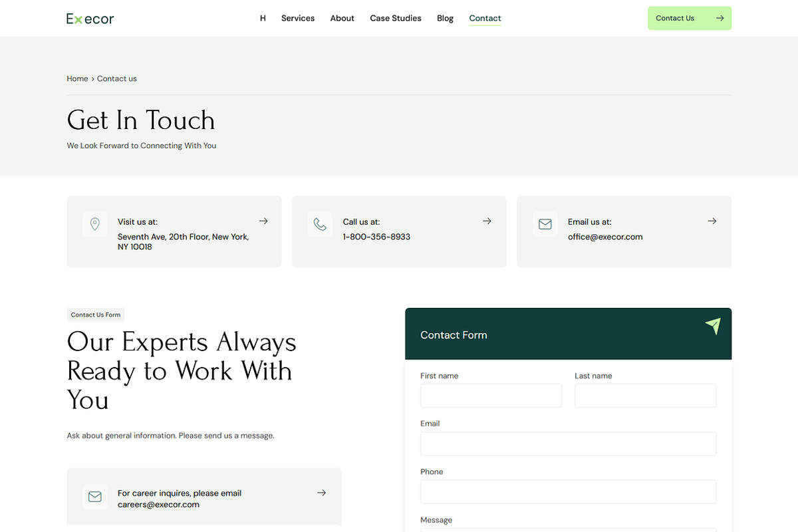Click the Execor logo
This screenshot has width=798, height=532.
tap(90, 19)
